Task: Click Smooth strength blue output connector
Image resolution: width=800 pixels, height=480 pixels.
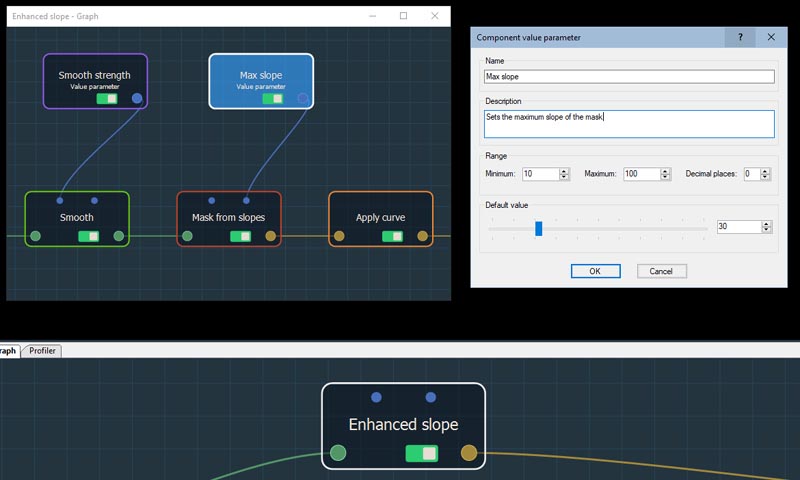Action: click(x=137, y=98)
